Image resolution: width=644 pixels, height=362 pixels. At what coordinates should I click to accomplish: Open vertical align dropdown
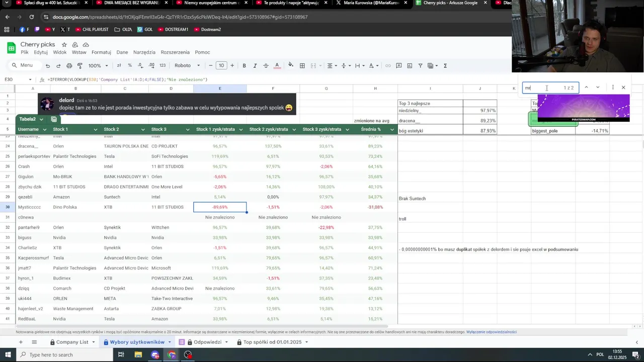346,65
